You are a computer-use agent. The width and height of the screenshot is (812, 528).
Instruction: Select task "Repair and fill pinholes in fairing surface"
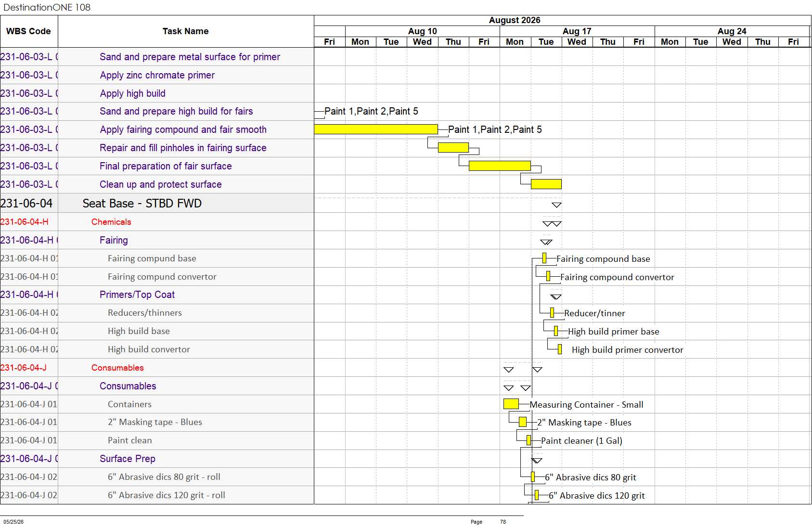[183, 148]
